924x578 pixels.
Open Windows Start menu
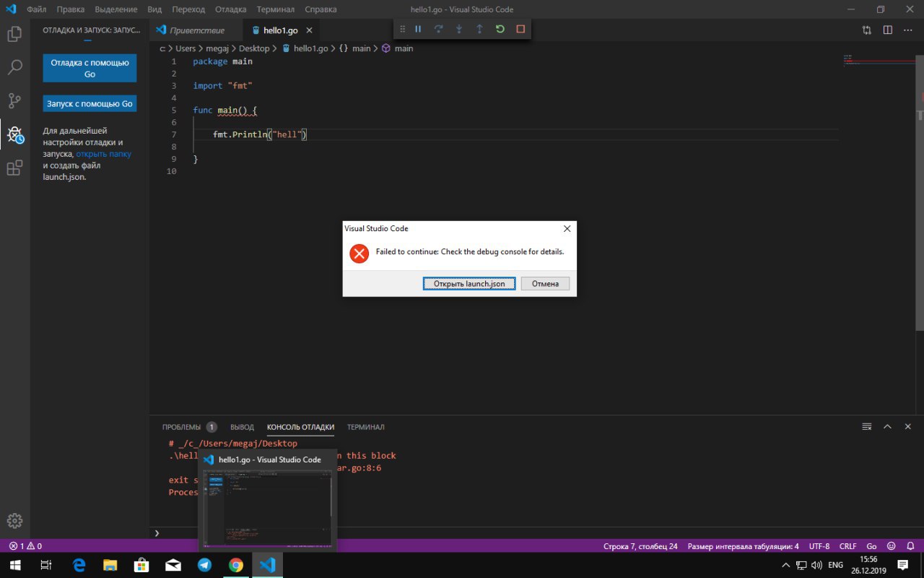(x=14, y=565)
